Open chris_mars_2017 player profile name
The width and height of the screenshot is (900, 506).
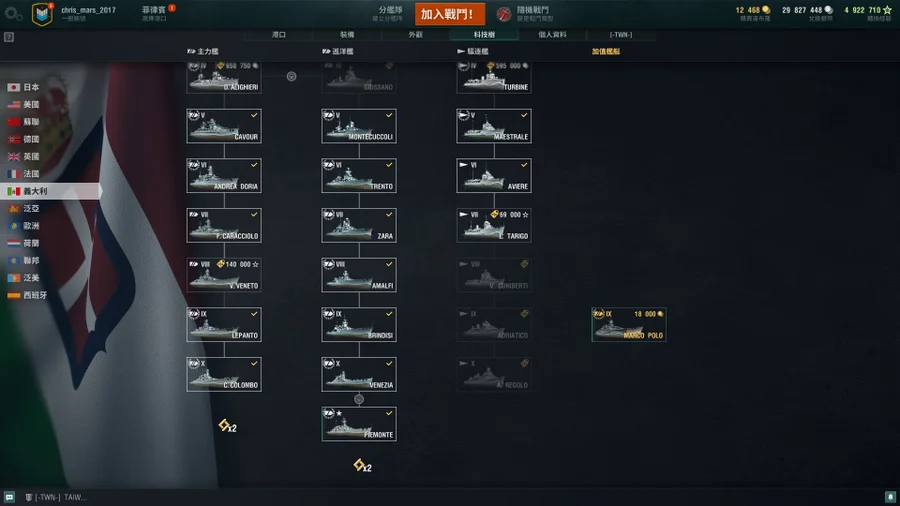[88, 10]
